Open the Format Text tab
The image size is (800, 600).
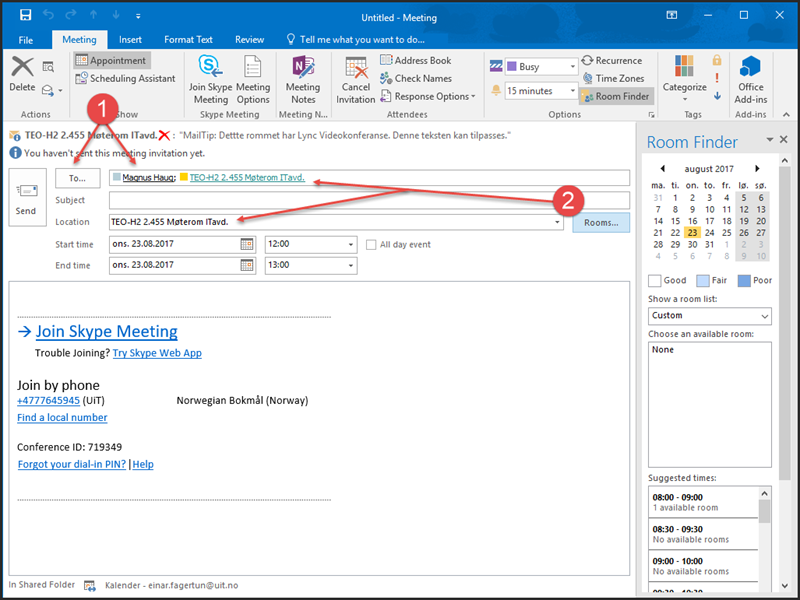coord(188,40)
